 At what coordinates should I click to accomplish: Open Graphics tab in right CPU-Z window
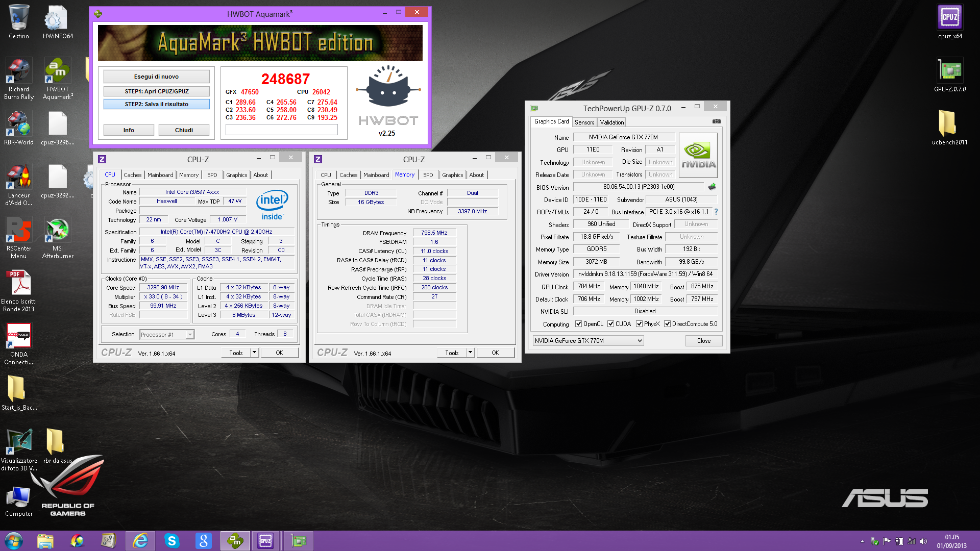tap(452, 175)
